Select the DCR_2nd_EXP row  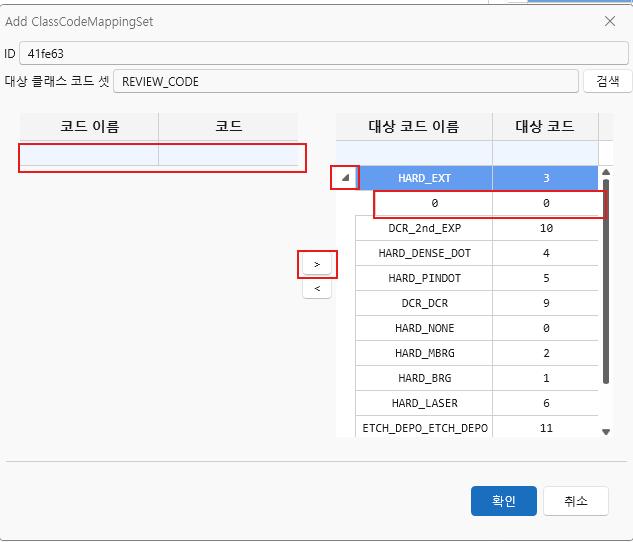425,228
